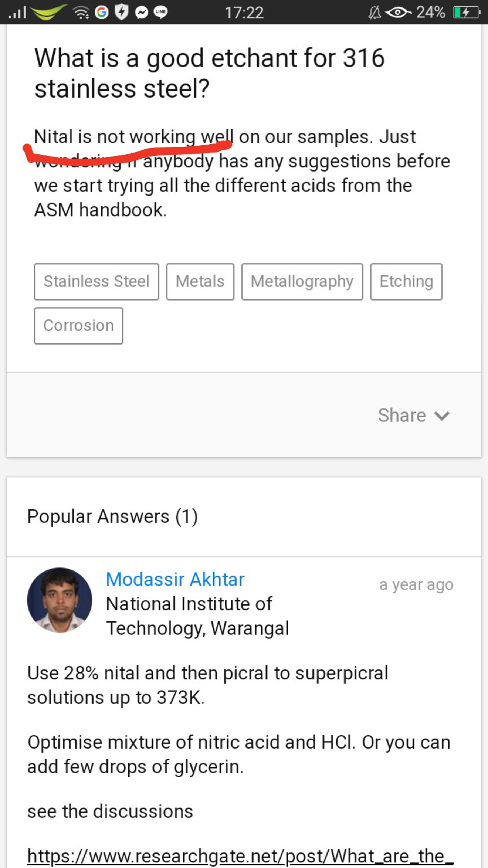Open the Metallography topic tag
This screenshot has height=868, width=488.
pyautogui.click(x=302, y=281)
